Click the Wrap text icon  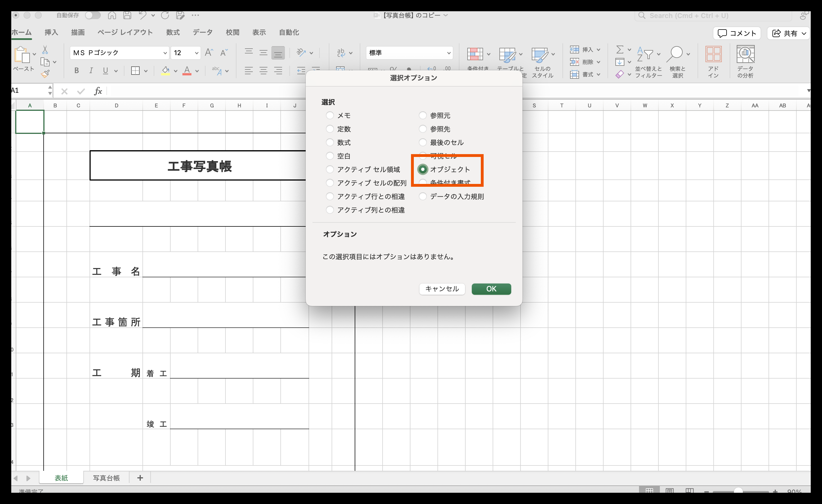341,52
